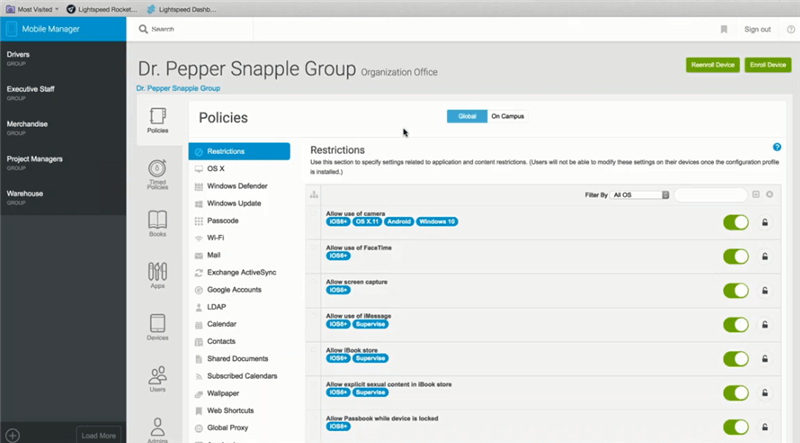Screen dimensions: 800x443
Task: Click the bookmark icon near Sign out
Action: click(x=723, y=30)
